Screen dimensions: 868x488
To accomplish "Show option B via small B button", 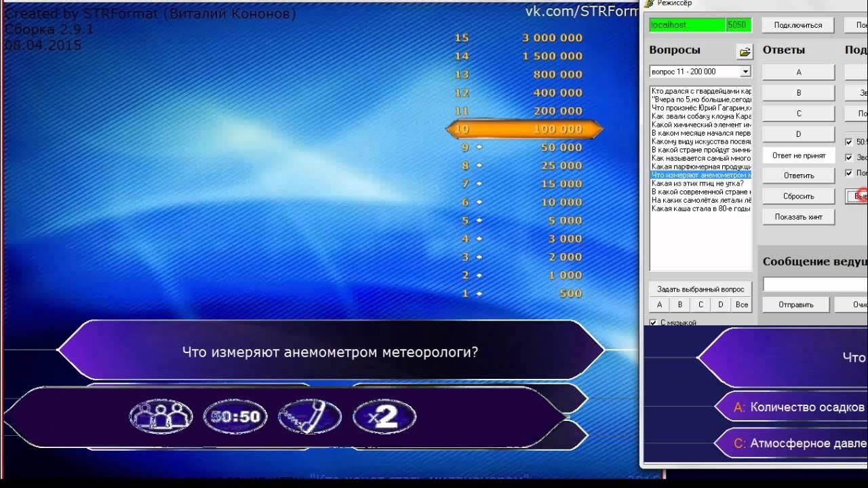I will coord(680,305).
